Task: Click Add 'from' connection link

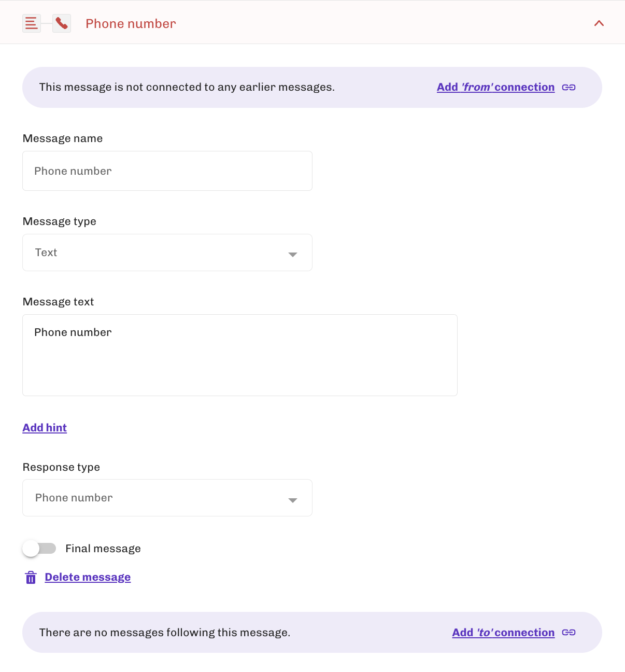Action: pos(495,87)
